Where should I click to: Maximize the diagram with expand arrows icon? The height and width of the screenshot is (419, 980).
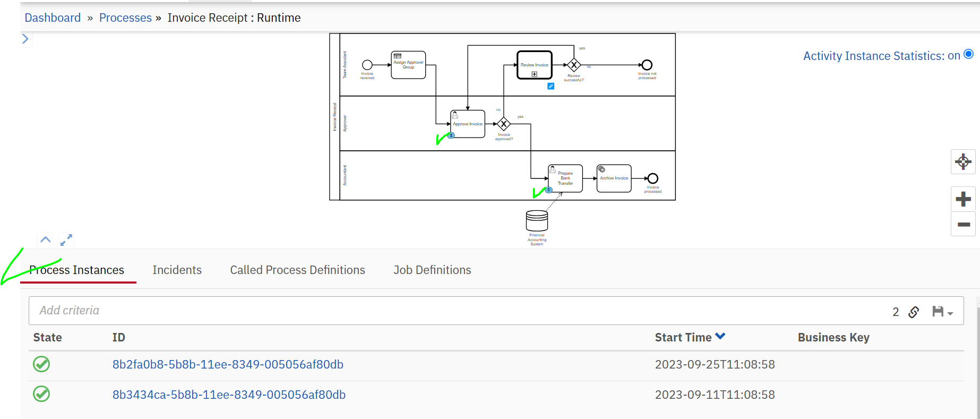66,240
